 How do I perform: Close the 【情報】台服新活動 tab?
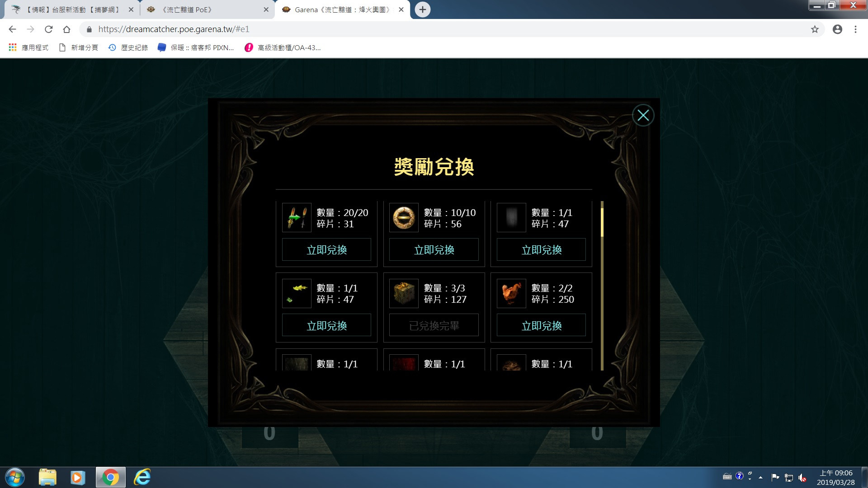pos(131,9)
